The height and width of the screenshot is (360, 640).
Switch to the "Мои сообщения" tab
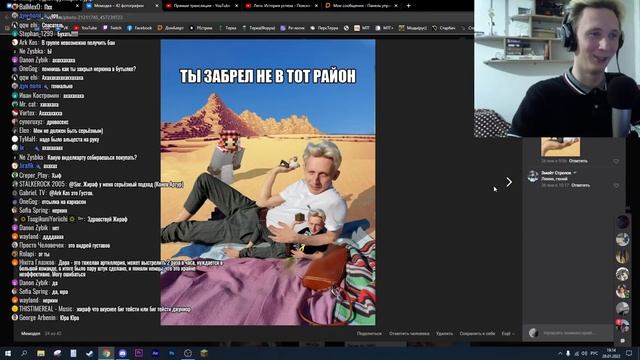358,6
